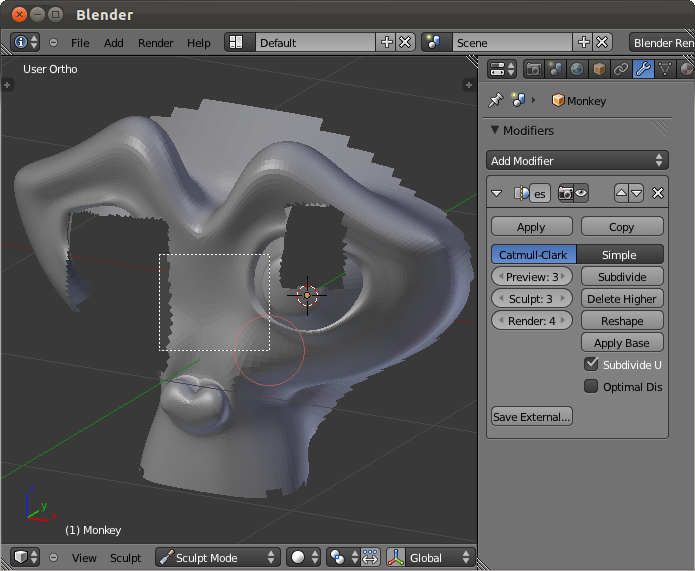Screen dimensions: 695x571
Task: Enable the Subdivide UVs checkbox
Action: click(591, 364)
